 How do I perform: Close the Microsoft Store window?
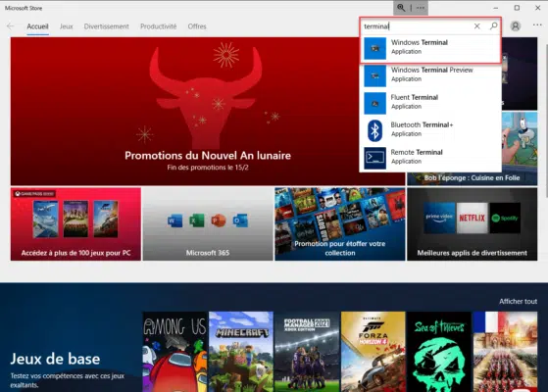pos(537,8)
